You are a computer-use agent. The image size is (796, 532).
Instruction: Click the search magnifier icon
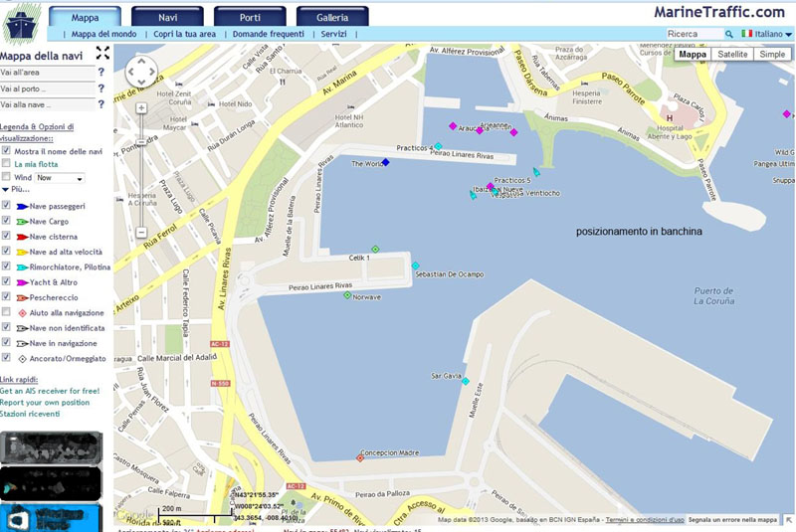[729, 34]
